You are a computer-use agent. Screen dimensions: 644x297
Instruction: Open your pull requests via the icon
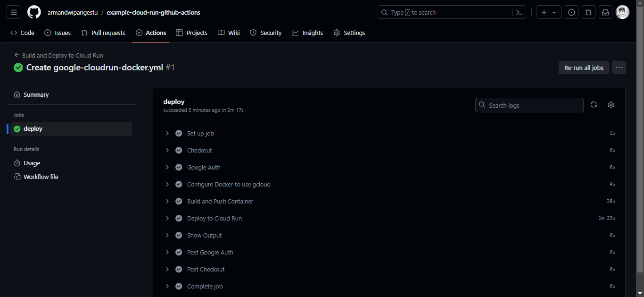(588, 12)
